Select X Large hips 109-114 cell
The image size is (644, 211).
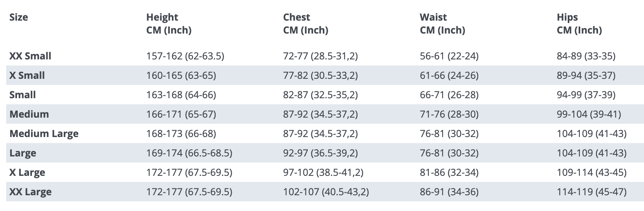(x=592, y=172)
